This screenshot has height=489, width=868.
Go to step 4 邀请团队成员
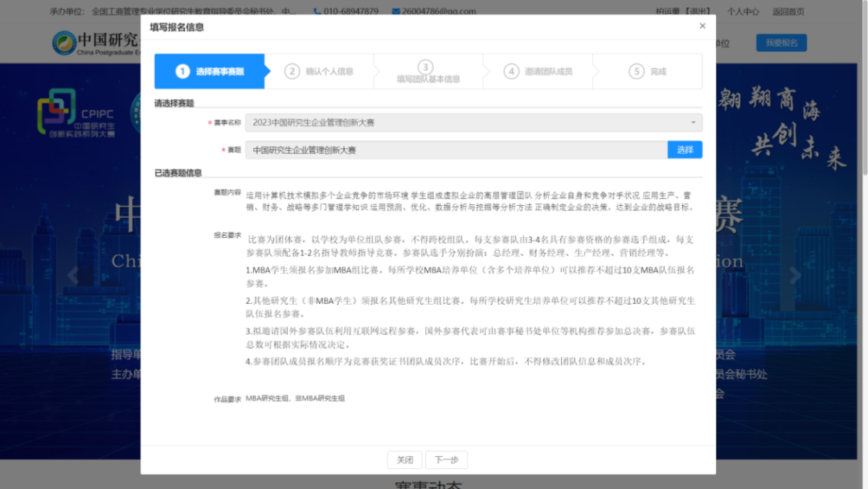tap(538, 72)
